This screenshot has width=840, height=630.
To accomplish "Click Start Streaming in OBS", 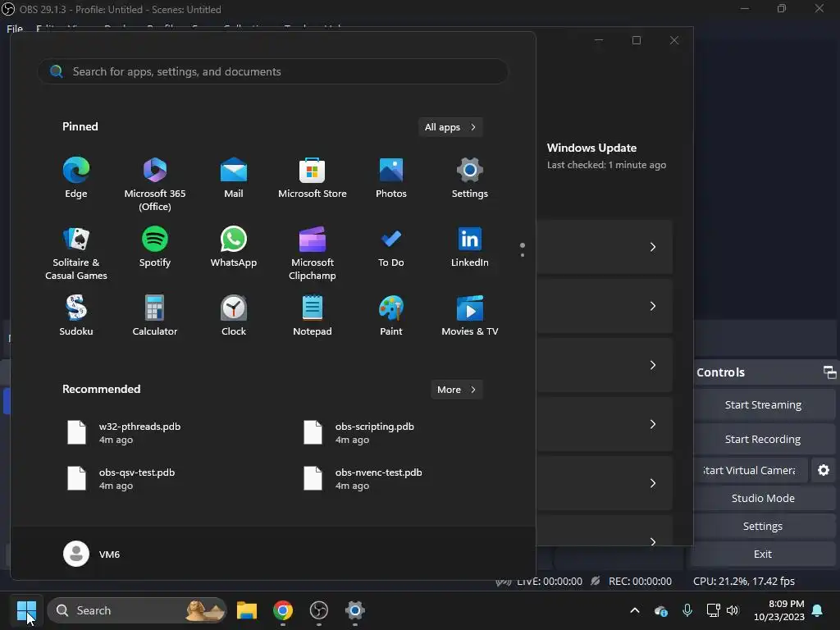I will click(x=763, y=404).
